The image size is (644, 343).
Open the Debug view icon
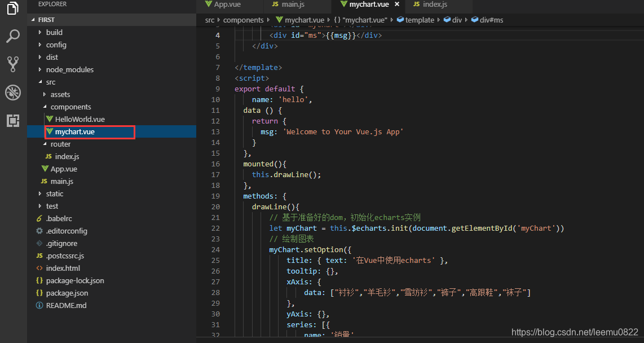click(x=13, y=93)
